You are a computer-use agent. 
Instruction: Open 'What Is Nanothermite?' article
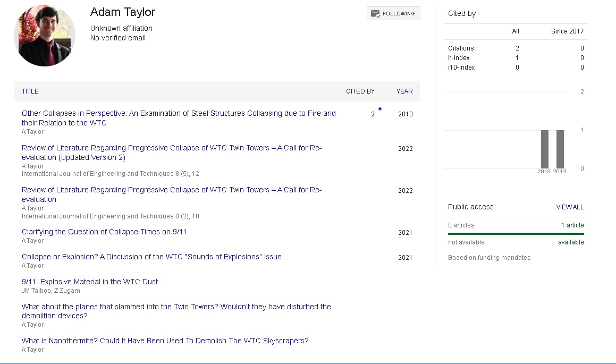click(165, 341)
